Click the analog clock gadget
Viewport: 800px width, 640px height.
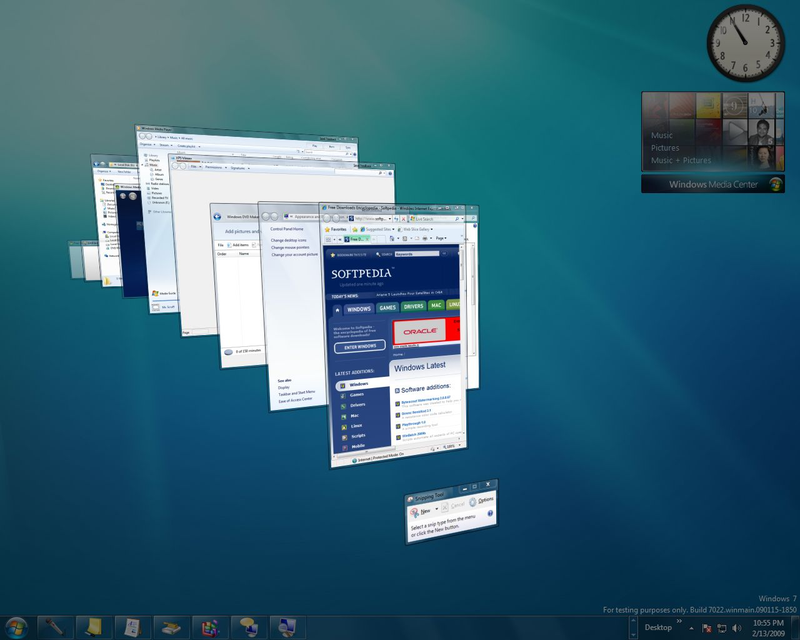(x=745, y=43)
